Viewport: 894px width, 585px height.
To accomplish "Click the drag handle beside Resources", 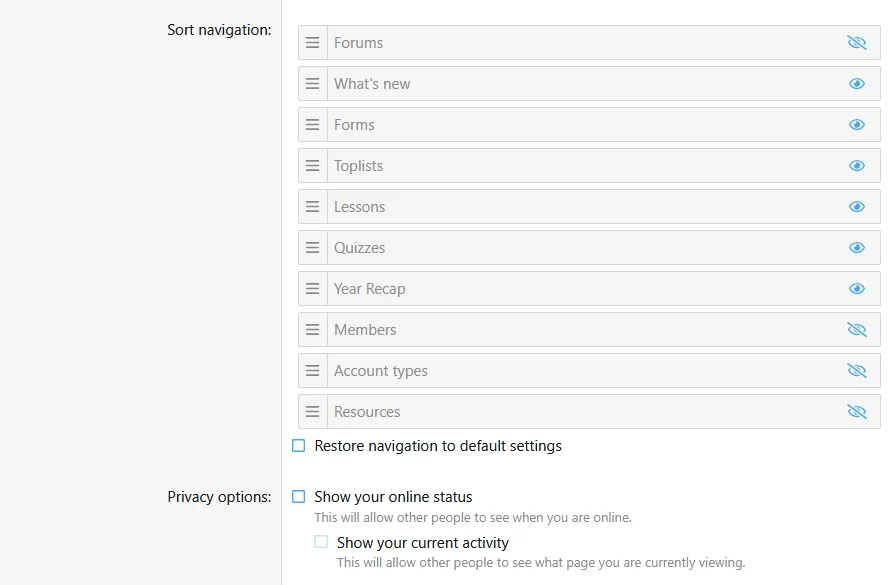I will point(312,411).
